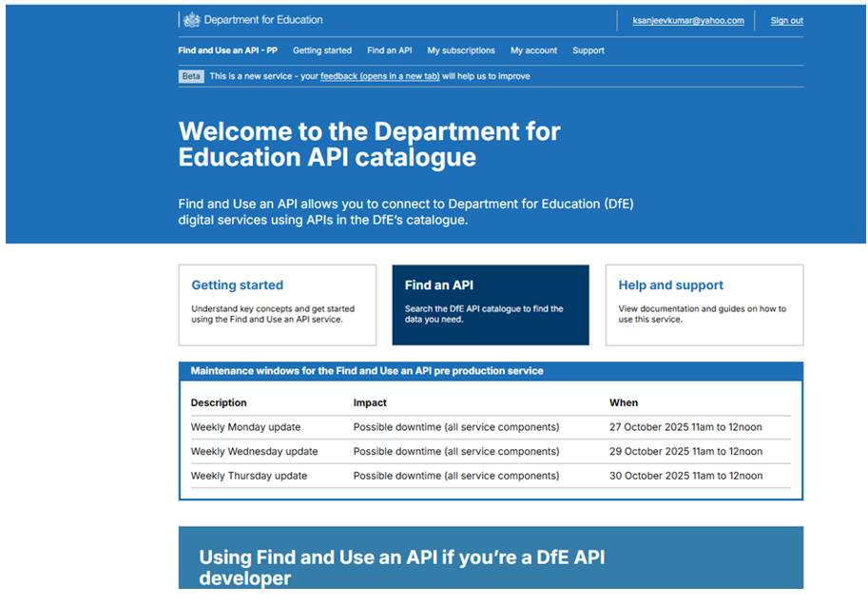Click the When column header
This screenshot has width=868, height=606.
coord(624,402)
